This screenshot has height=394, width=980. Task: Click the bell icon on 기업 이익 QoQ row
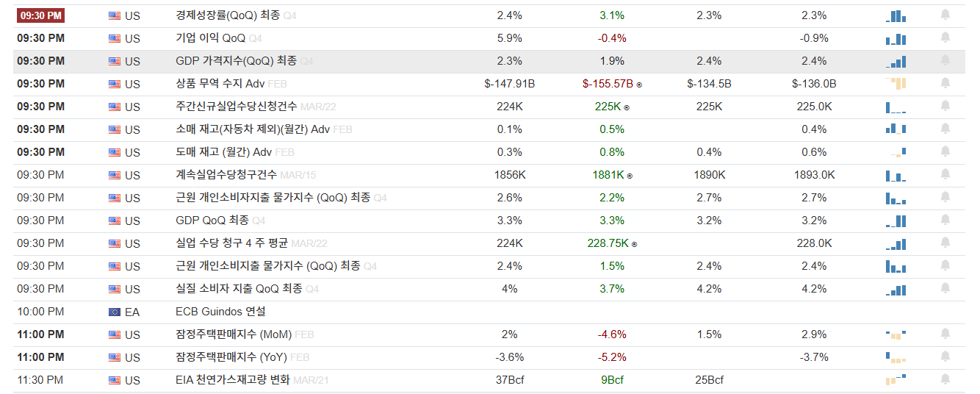pos(945,37)
